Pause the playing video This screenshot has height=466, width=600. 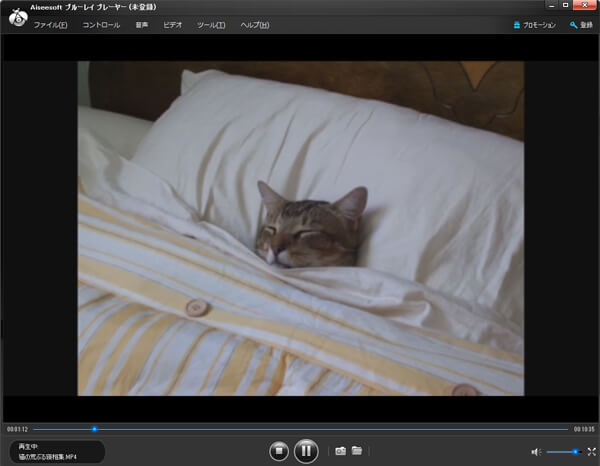(306, 451)
